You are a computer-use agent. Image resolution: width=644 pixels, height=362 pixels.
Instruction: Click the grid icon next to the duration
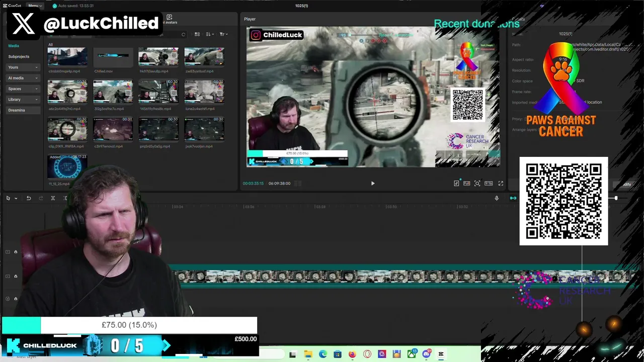click(298, 184)
